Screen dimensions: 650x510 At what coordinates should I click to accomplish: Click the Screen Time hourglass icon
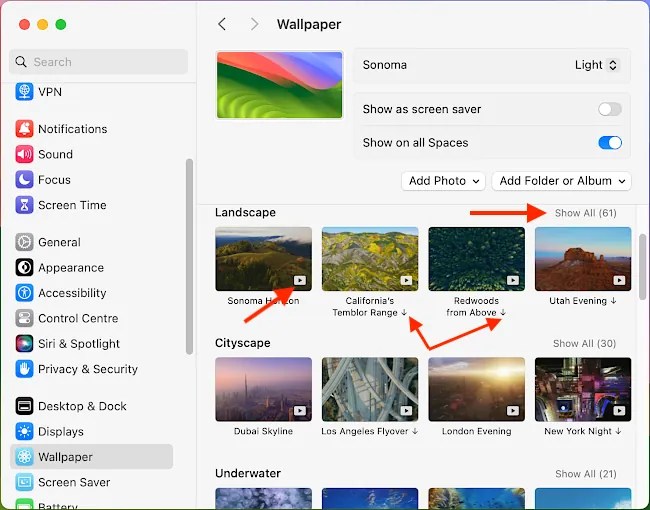click(x=24, y=205)
